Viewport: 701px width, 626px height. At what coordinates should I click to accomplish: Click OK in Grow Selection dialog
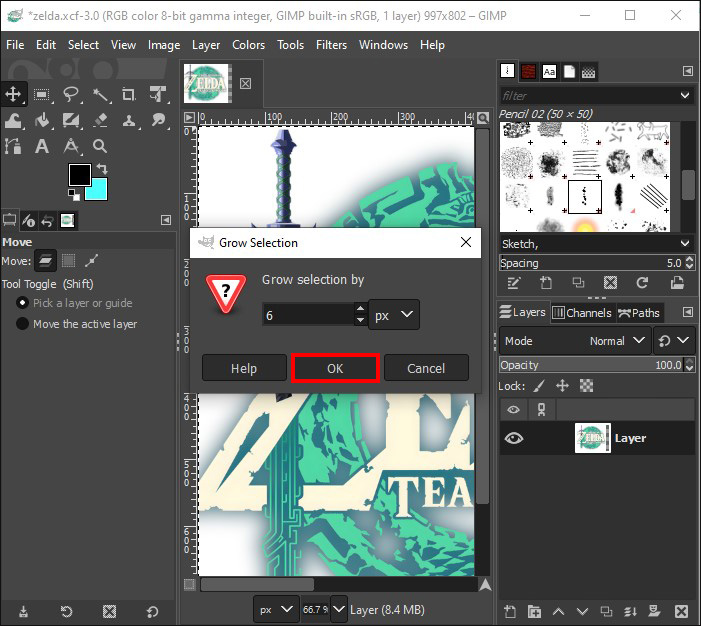click(x=335, y=368)
